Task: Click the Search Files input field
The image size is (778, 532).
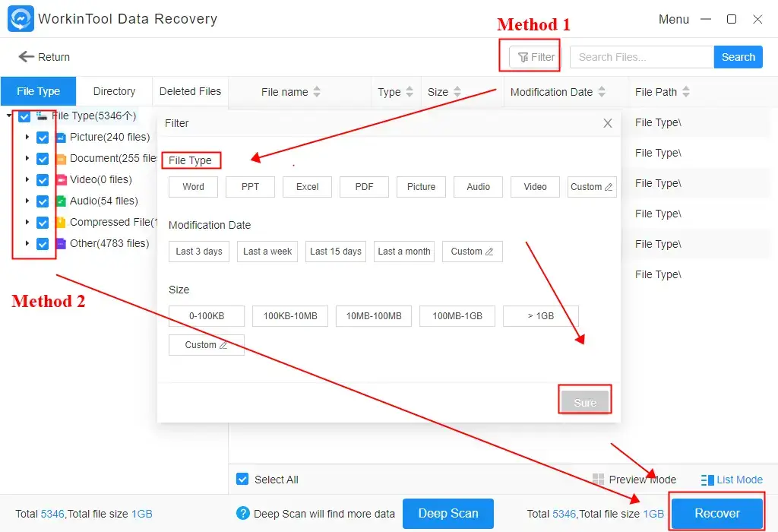Action: click(642, 57)
